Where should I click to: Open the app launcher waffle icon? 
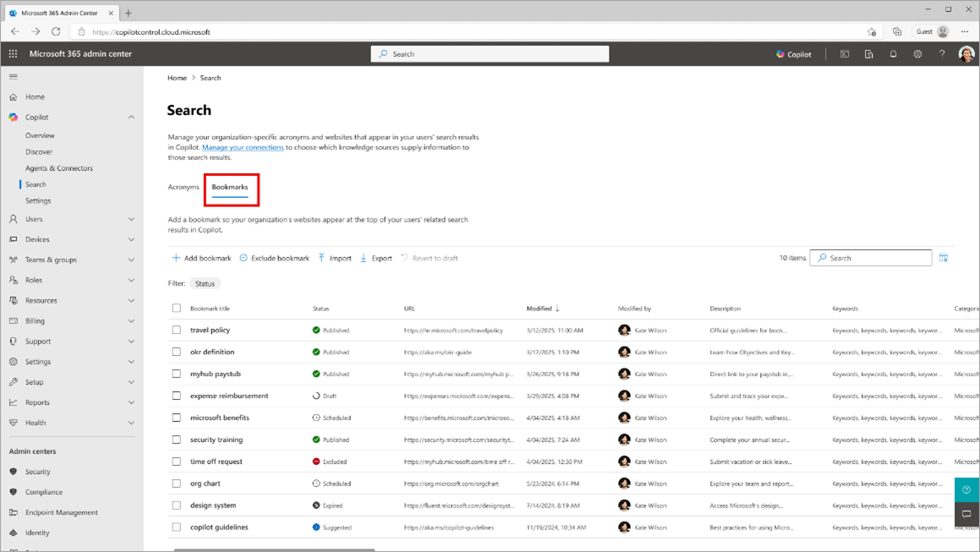(x=14, y=54)
